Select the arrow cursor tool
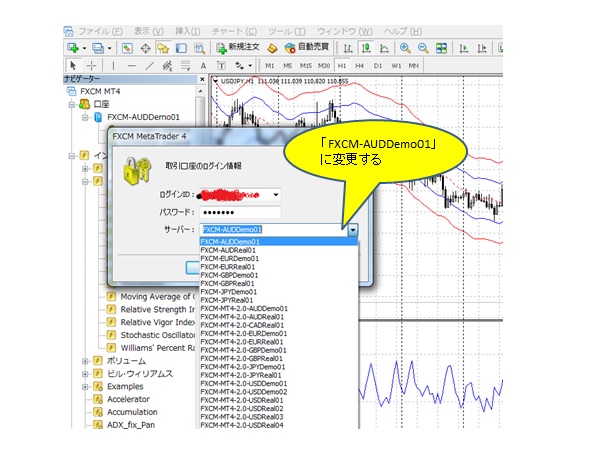This screenshot has width=599, height=463. click(73, 66)
